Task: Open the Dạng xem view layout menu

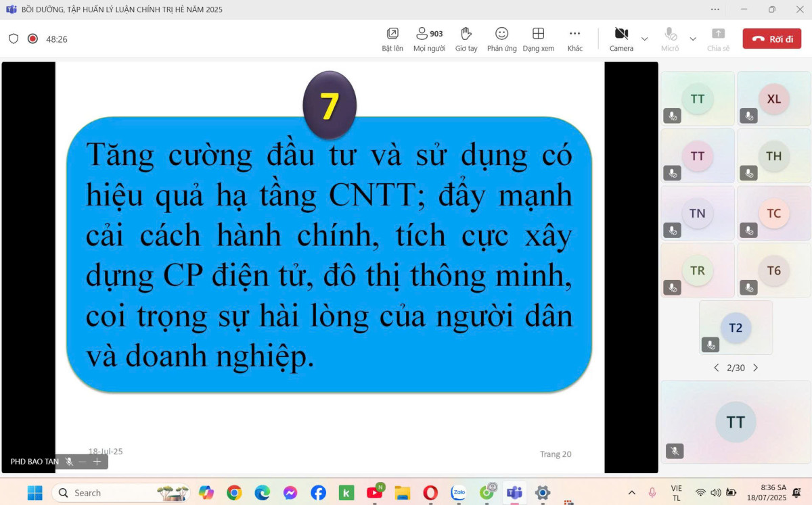Action: click(x=538, y=39)
